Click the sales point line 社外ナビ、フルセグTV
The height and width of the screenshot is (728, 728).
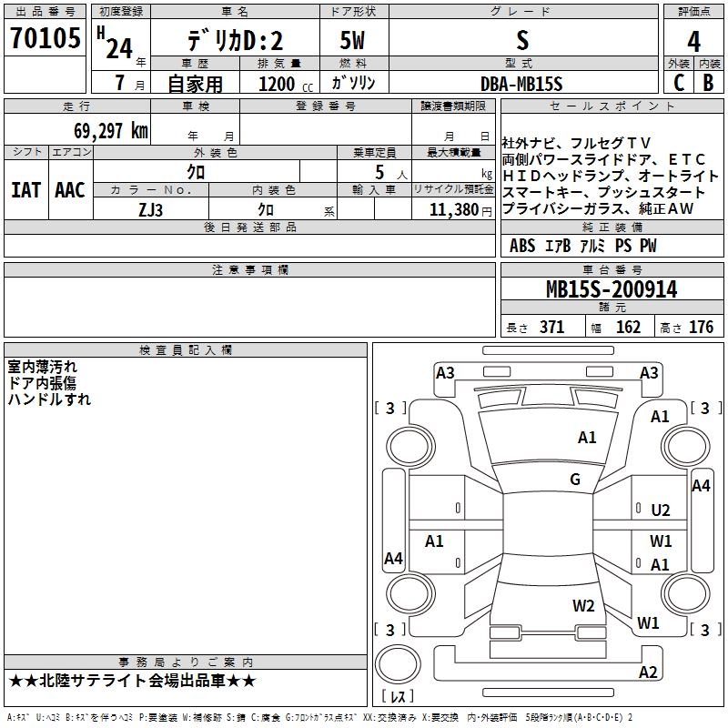(x=576, y=143)
